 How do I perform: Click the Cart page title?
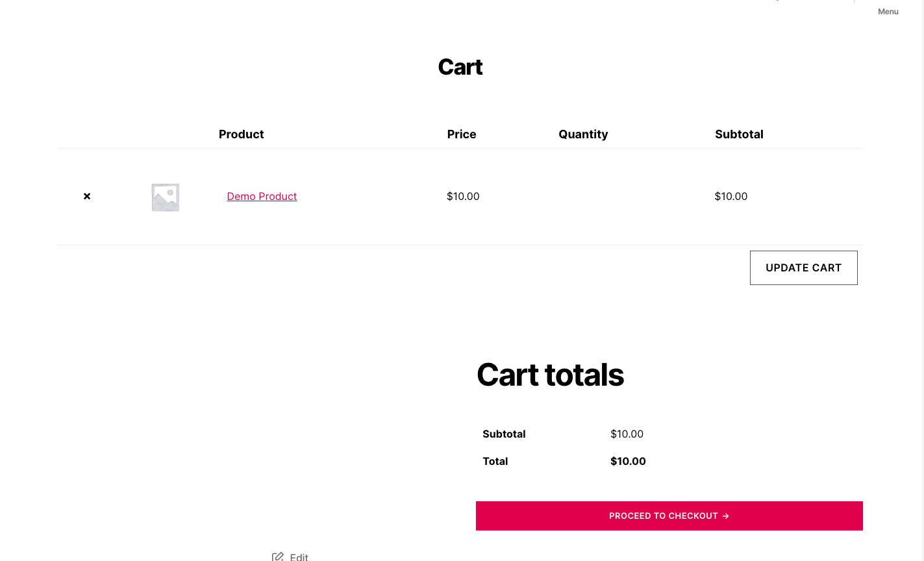[x=460, y=67]
